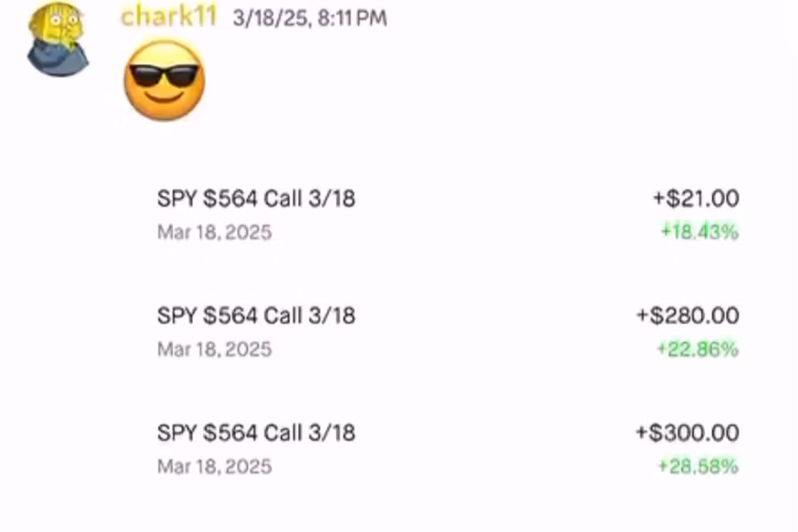Click 'Call 3/18' text in the +$21.00 trade

tap(309, 199)
